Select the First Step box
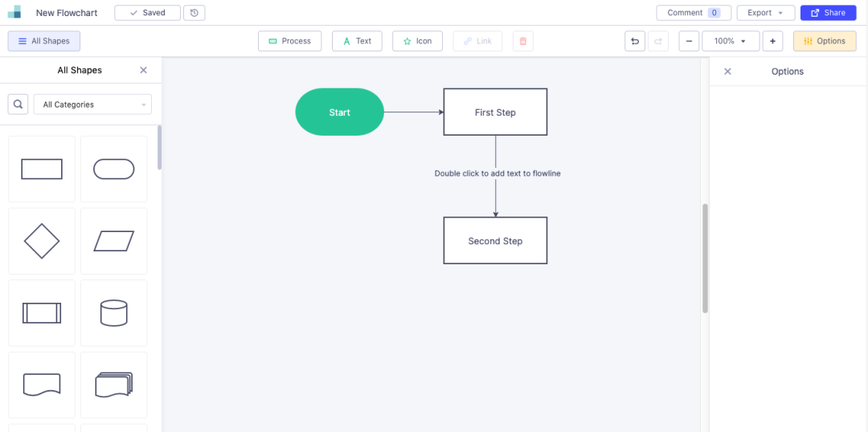This screenshot has height=432, width=868. [495, 112]
